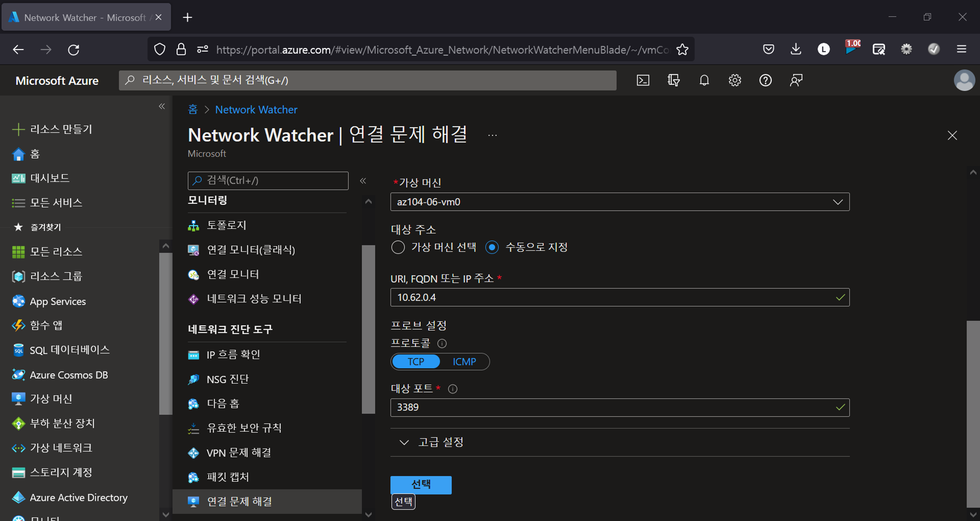Screen dimensions: 980x521
Task: Open portal settings gear icon
Action: pyautogui.click(x=735, y=80)
